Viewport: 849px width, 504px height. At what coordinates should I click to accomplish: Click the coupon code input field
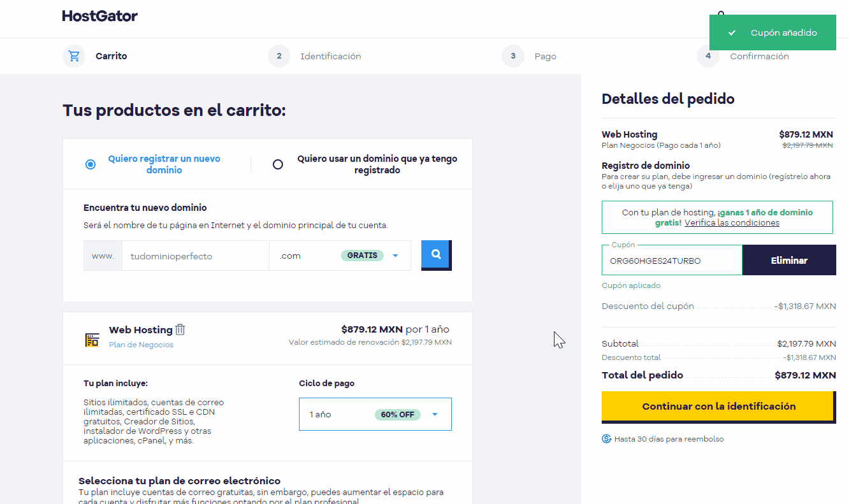click(x=672, y=260)
